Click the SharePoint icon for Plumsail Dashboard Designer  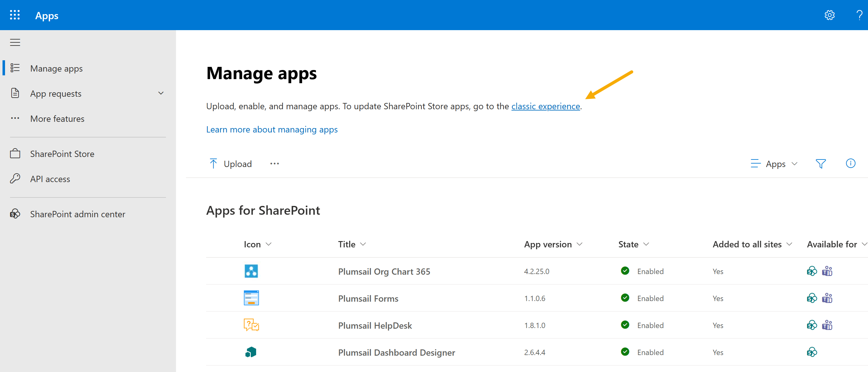(x=812, y=352)
